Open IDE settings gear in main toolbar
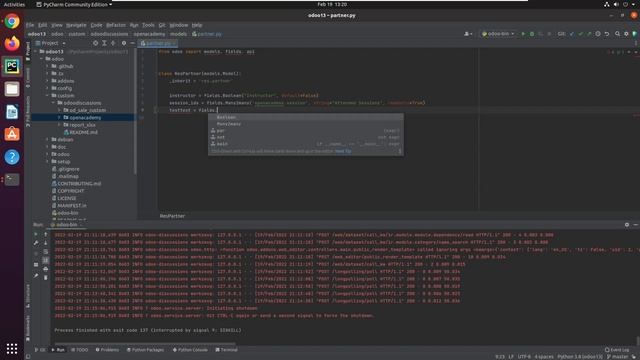This screenshot has height=360, width=640. 626,34
